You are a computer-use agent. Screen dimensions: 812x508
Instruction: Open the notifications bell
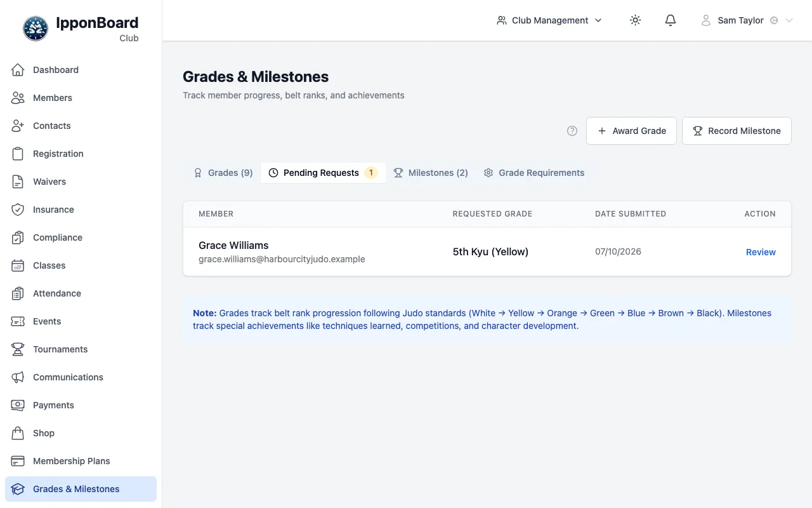pos(671,20)
